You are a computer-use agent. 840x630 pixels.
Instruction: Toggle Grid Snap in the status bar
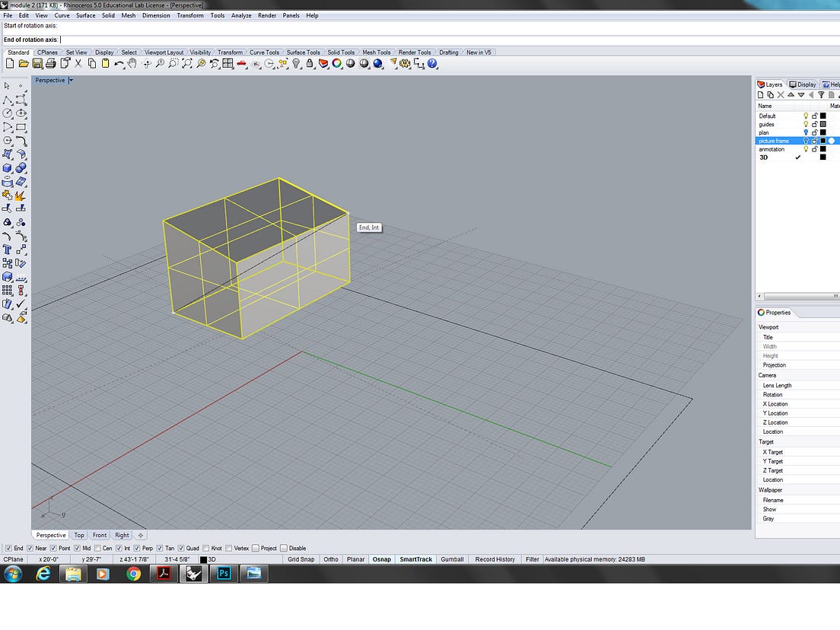coord(301,558)
